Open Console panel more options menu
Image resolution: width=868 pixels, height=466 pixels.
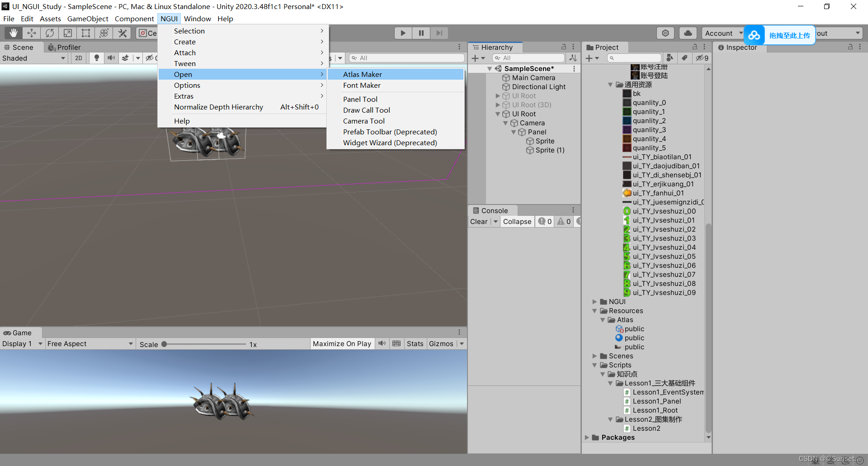(573, 210)
